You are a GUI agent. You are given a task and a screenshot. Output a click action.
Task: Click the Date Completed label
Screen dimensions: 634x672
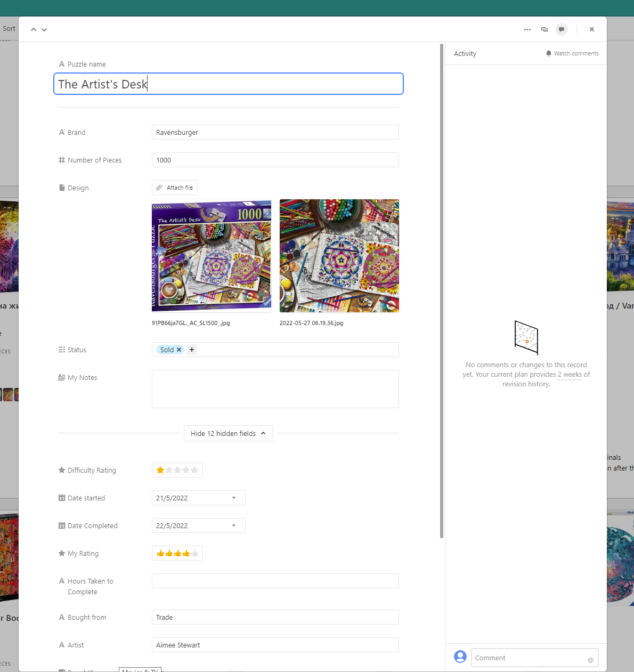[92, 525]
